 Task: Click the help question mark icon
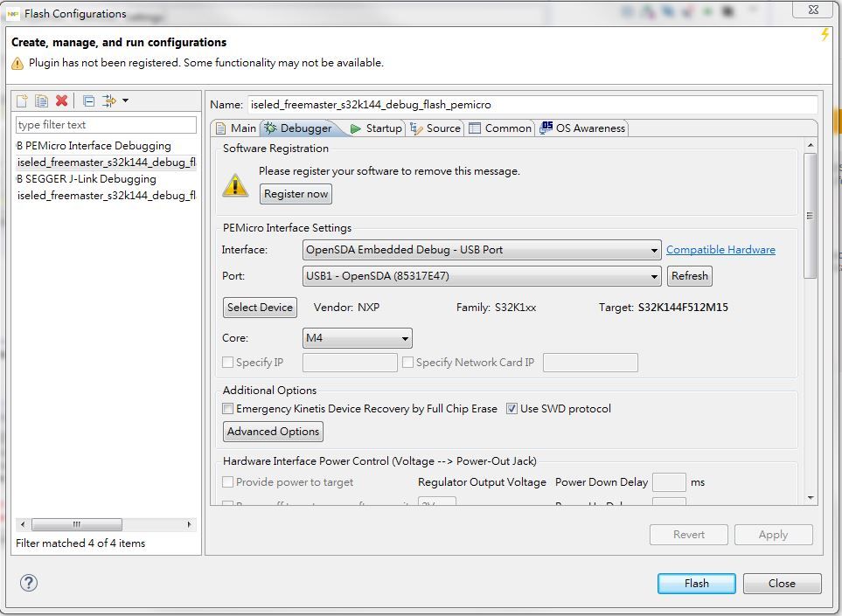pyautogui.click(x=29, y=583)
